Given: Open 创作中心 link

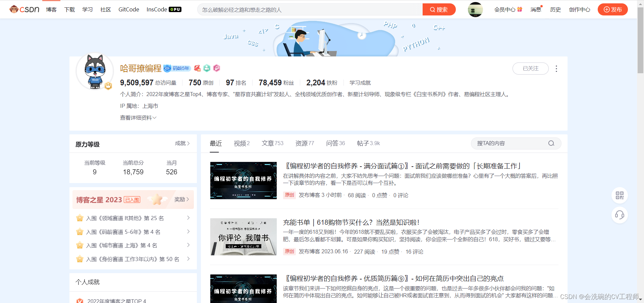Looking at the screenshot, I should 580,9.
